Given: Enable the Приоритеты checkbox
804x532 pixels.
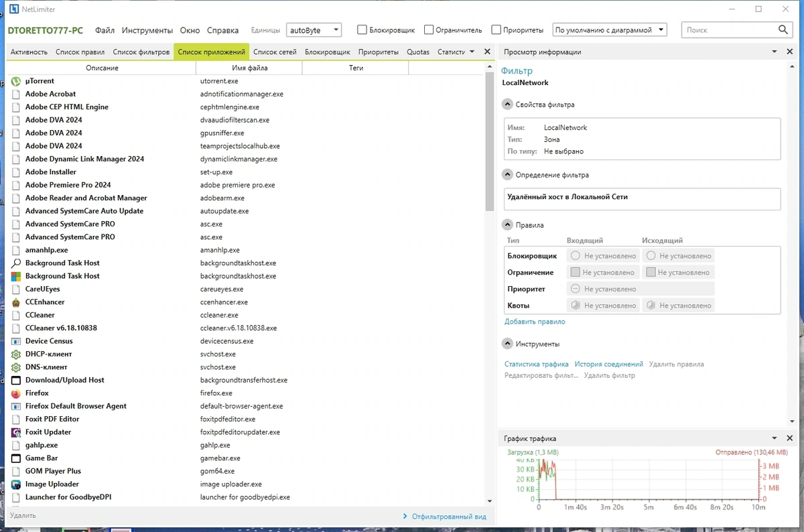Looking at the screenshot, I should (x=496, y=29).
